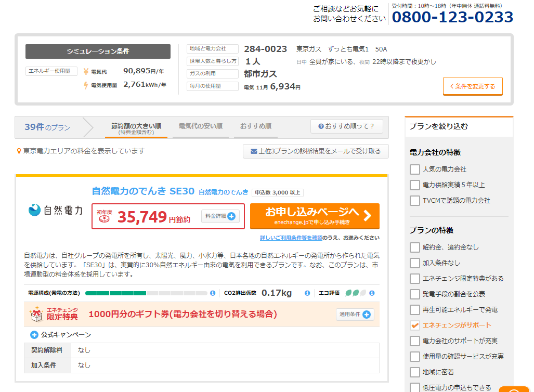
Task: Click 6,934円 monthly usage value
Action: point(285,86)
